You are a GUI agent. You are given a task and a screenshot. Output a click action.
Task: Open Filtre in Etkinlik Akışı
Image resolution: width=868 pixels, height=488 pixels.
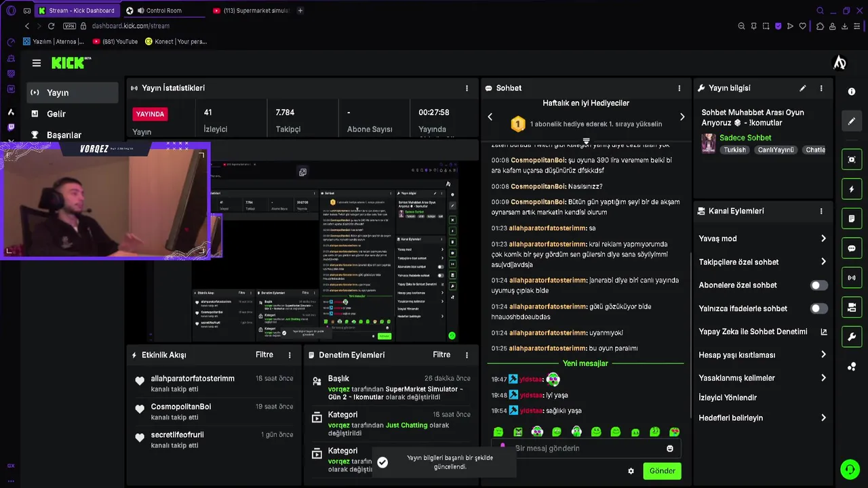264,354
